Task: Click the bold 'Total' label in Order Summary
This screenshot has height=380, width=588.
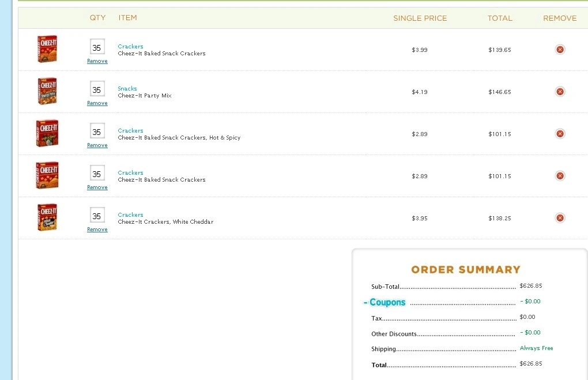Action: point(379,365)
